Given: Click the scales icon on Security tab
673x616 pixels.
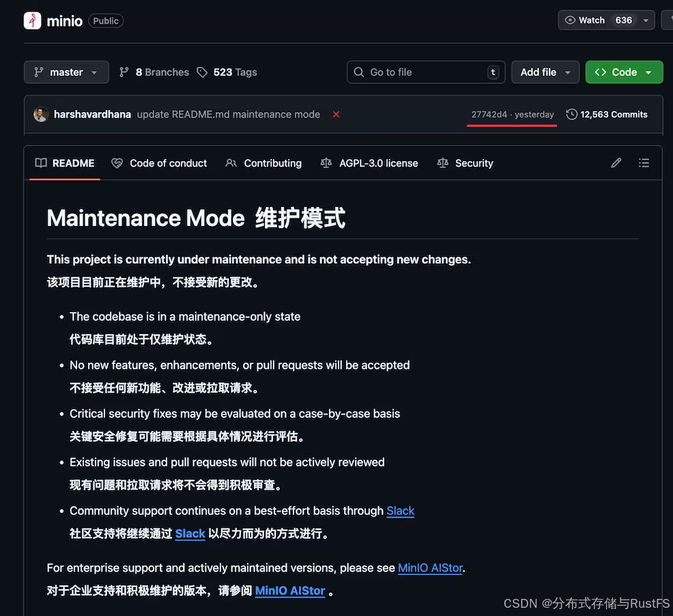Looking at the screenshot, I should pyautogui.click(x=442, y=163).
